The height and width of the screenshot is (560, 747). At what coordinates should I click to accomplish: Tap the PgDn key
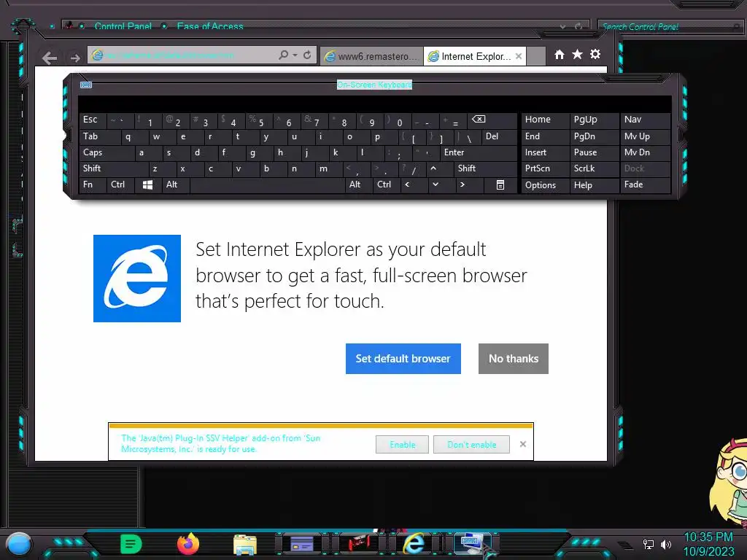(x=595, y=136)
